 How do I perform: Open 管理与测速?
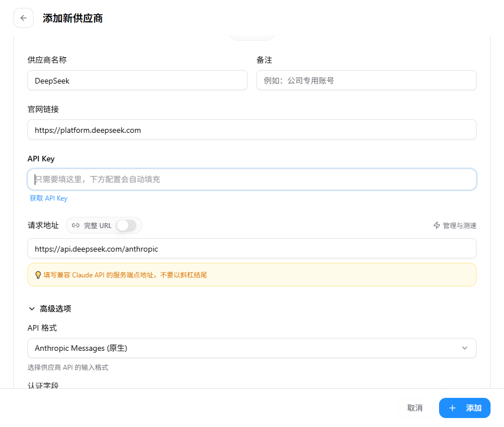455,225
